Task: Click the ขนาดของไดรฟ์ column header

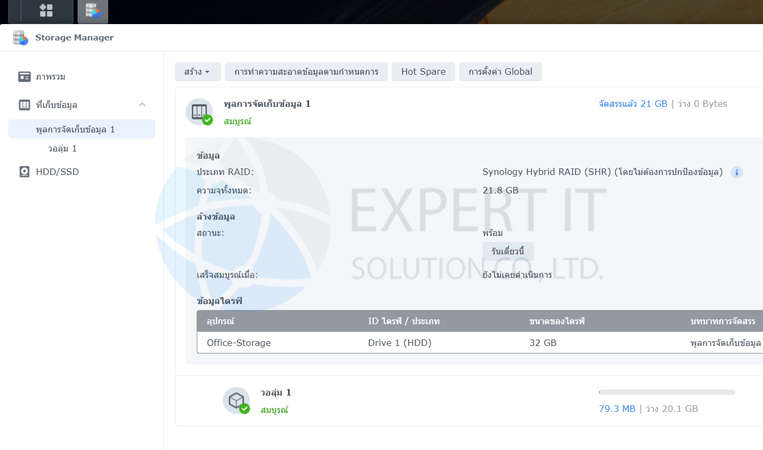Action: coord(557,321)
